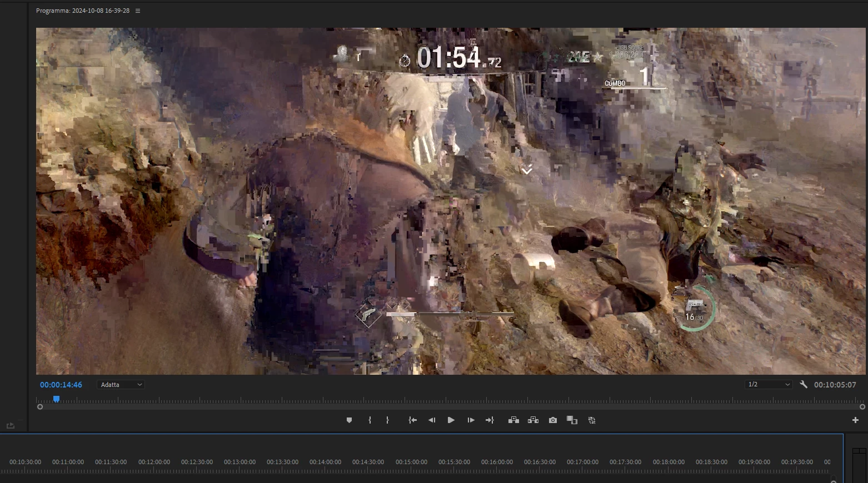Open the Comparison View filmstrip icon
This screenshot has height=483, width=868.
[x=572, y=420]
